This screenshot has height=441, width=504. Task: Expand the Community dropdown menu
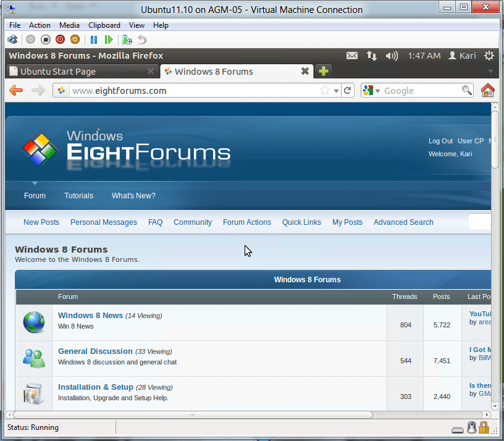click(193, 222)
